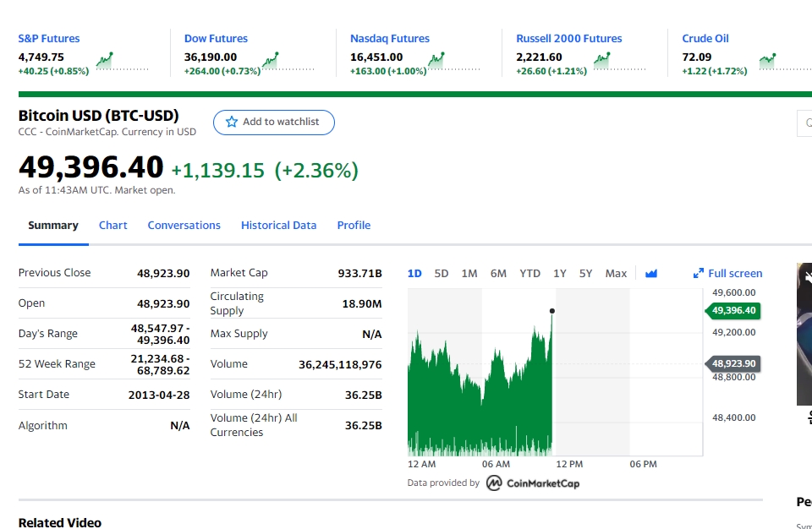Open the Conversations tab
The height and width of the screenshot is (529, 812).
pyautogui.click(x=184, y=225)
